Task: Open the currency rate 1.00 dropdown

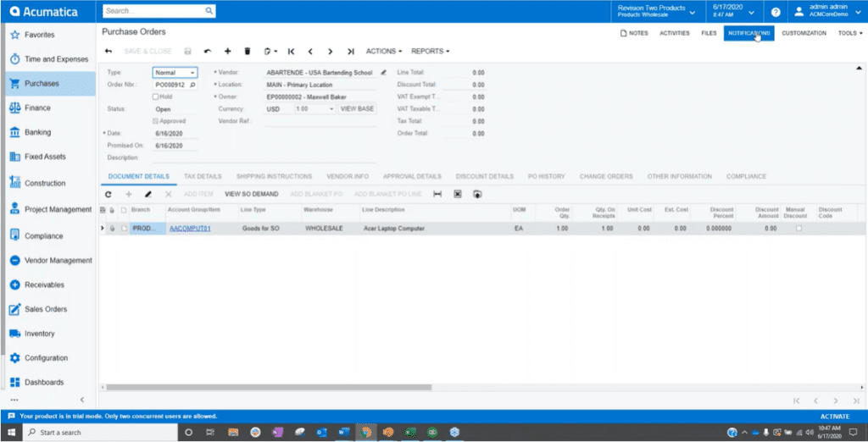Action: click(x=315, y=109)
